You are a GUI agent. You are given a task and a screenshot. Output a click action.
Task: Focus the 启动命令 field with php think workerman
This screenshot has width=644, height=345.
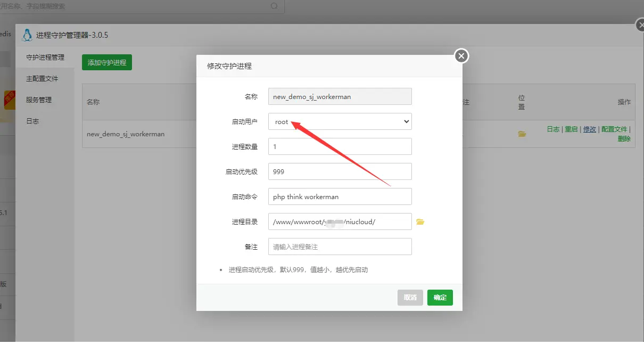pyautogui.click(x=340, y=196)
